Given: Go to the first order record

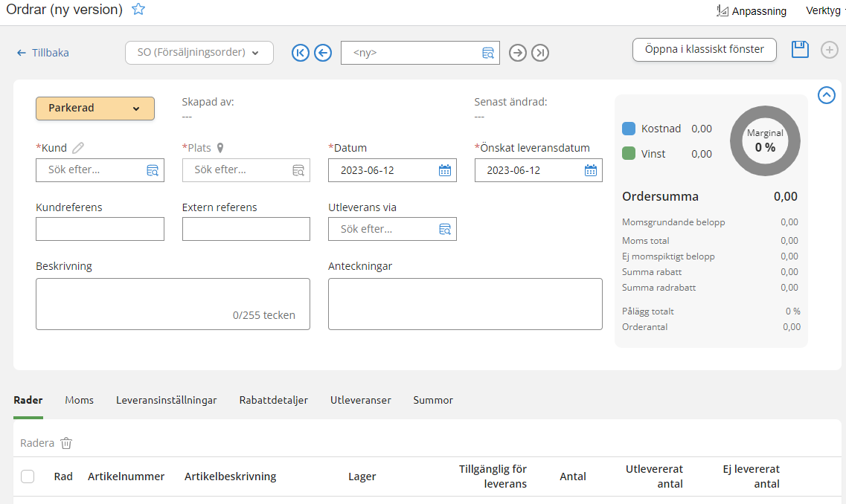Looking at the screenshot, I should [x=301, y=53].
